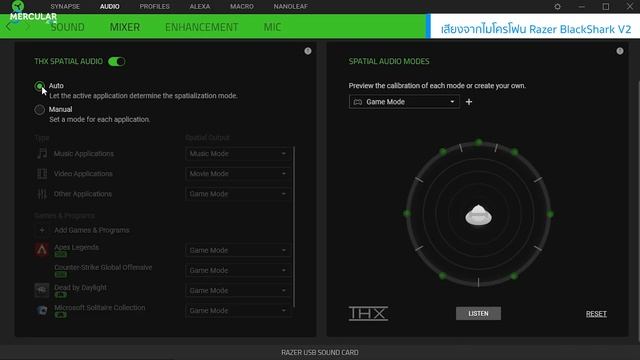Click the THX Spatial Audio info icon
This screenshot has width=640, height=360.
click(x=308, y=51)
